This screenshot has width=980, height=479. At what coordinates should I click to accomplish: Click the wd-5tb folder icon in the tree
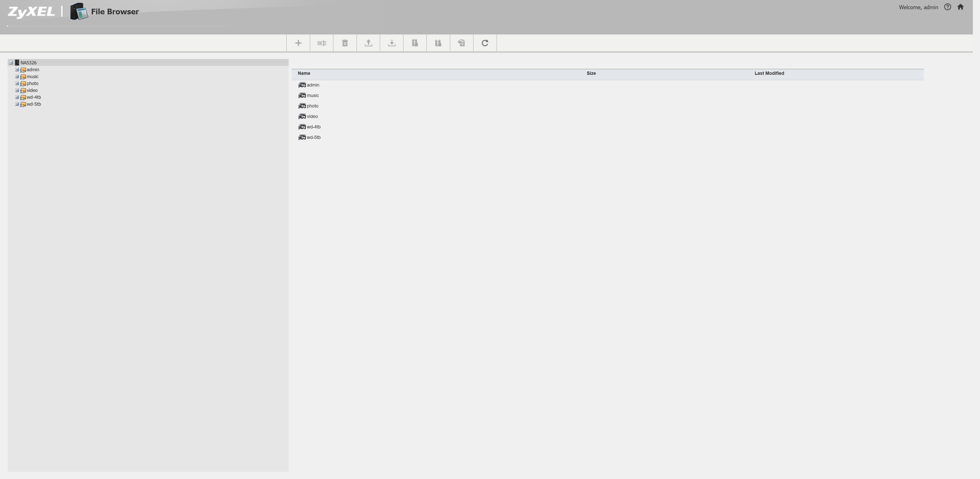tap(23, 104)
